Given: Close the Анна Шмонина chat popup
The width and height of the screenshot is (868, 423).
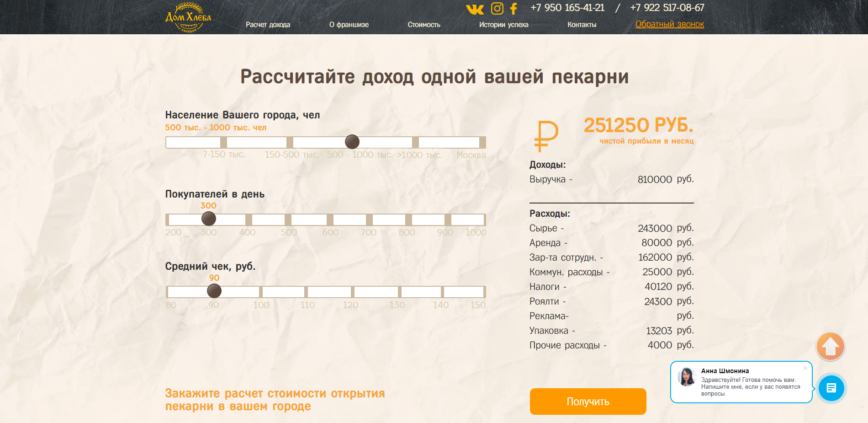Looking at the screenshot, I should [805, 368].
